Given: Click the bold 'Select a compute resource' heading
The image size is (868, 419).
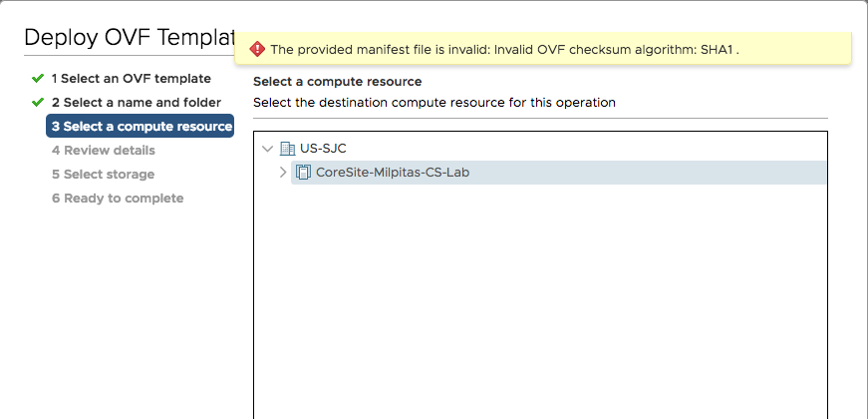Looking at the screenshot, I should tap(337, 81).
